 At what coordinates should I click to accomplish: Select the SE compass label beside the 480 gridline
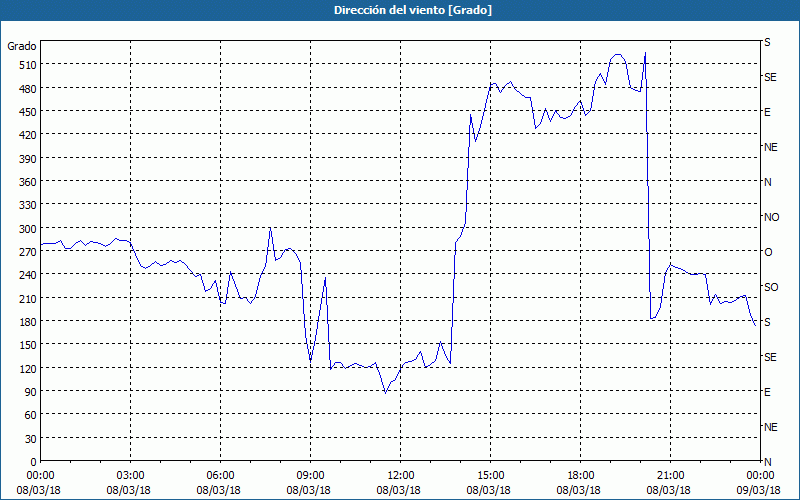tap(770, 77)
